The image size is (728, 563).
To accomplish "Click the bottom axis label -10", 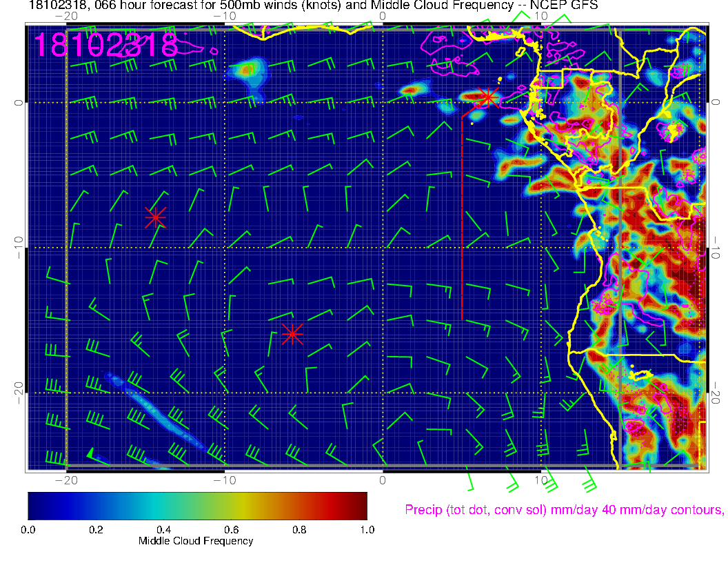I will 225,480.
